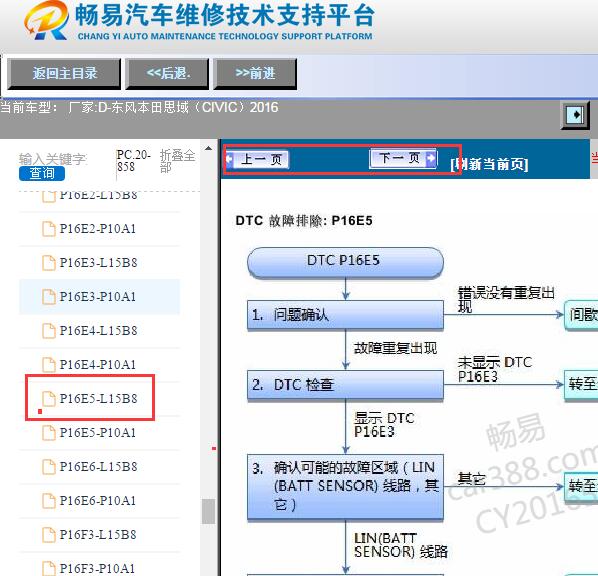Click flowchart step 2. DTC 检查

[x=345, y=385]
